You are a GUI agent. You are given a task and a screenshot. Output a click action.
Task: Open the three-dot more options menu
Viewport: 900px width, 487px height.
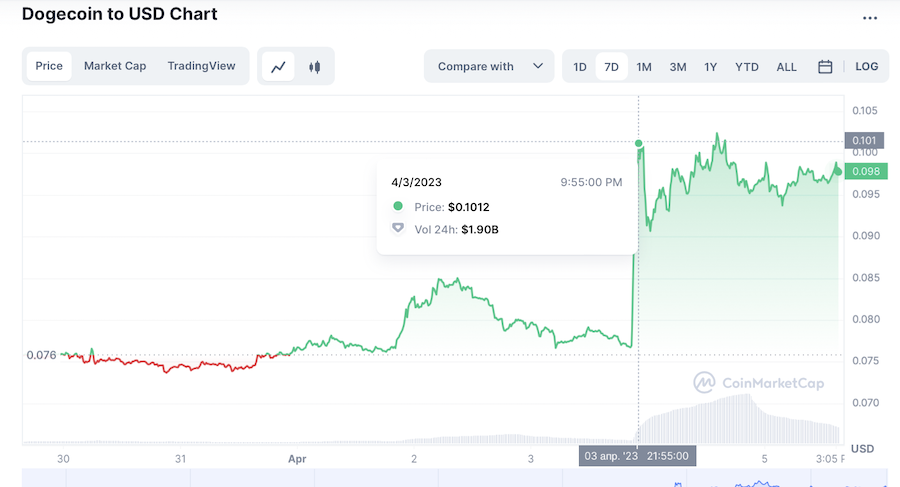point(870,18)
